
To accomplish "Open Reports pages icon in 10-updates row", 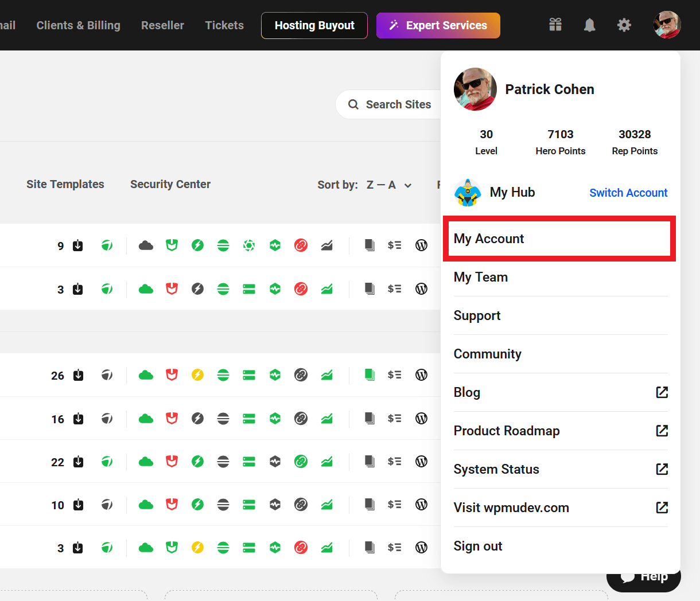I will (370, 505).
